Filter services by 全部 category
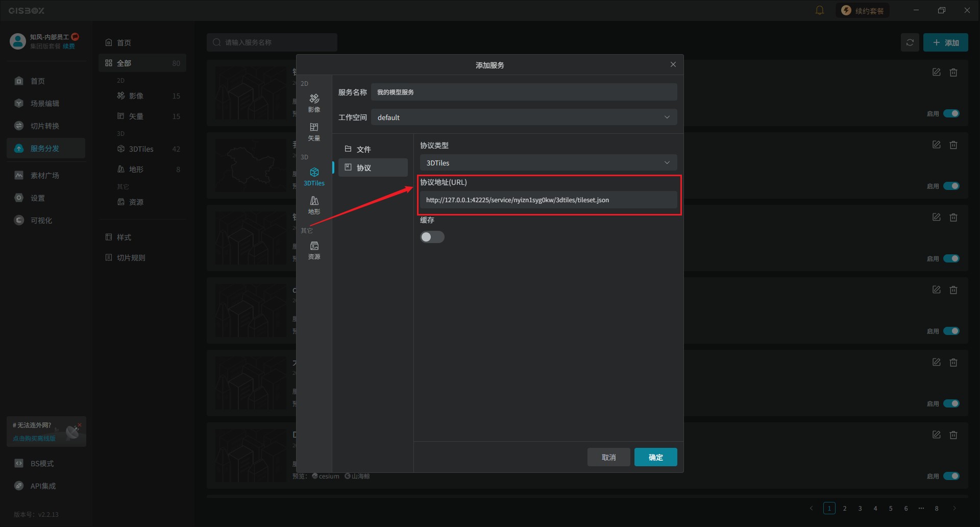The image size is (980, 527). coord(142,63)
